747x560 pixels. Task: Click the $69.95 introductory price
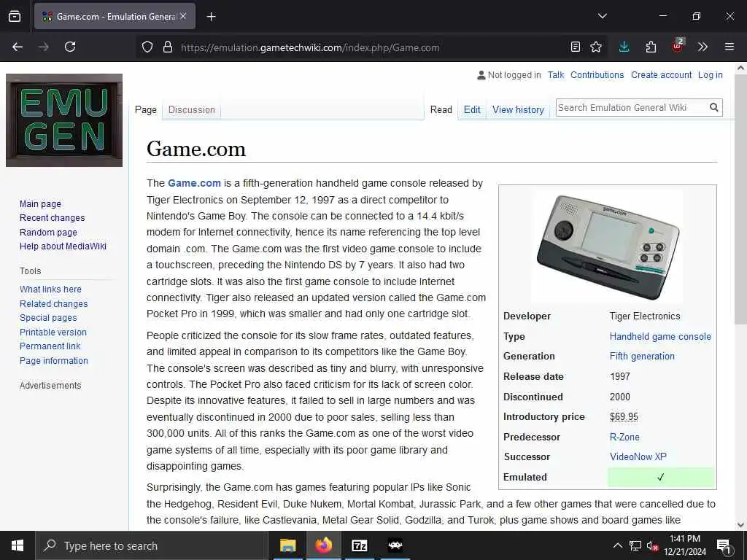[624, 416]
